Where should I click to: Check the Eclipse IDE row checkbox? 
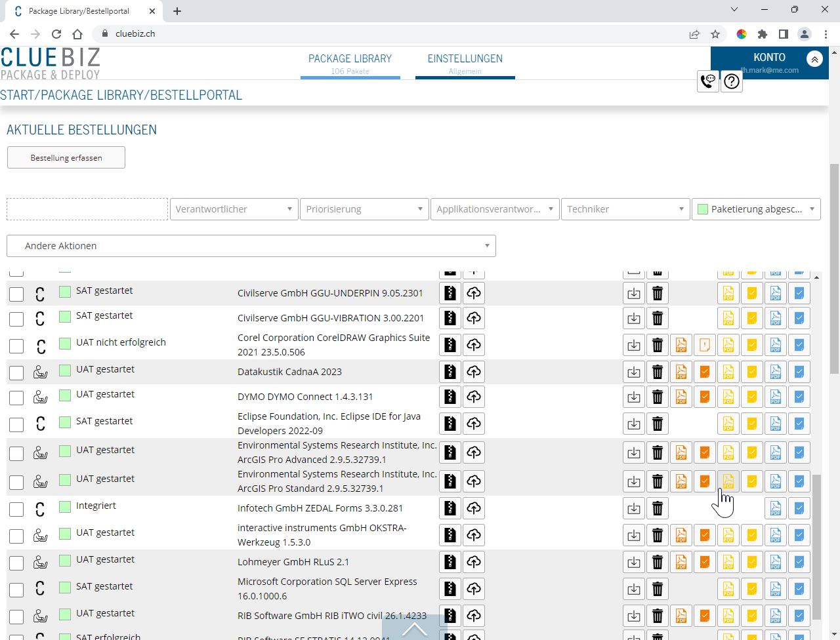tap(16, 425)
